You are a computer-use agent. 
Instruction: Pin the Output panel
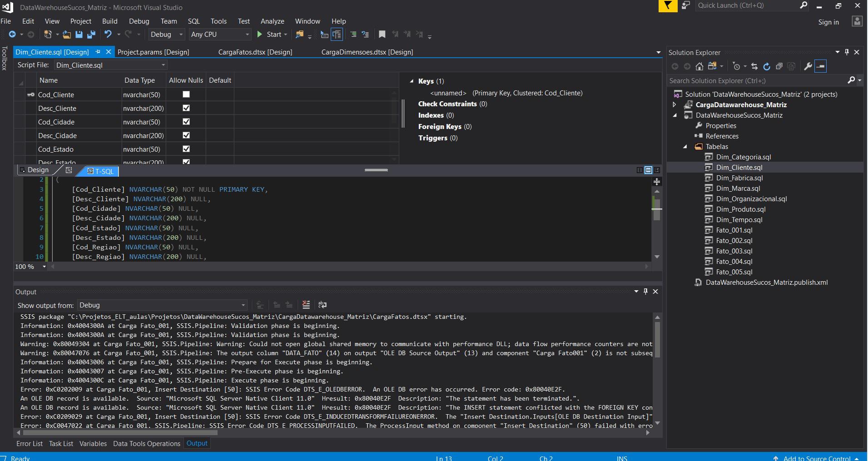645,292
